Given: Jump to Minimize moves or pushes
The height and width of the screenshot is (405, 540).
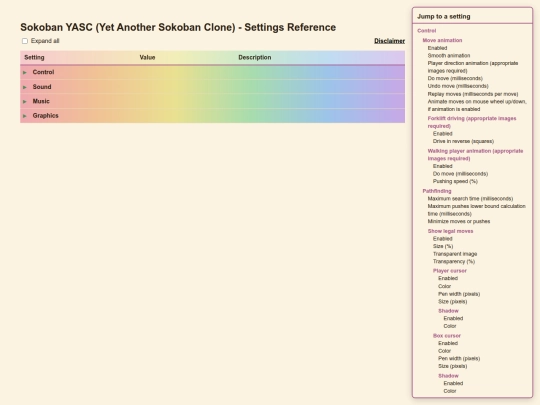Looking at the screenshot, I should 459,221.
